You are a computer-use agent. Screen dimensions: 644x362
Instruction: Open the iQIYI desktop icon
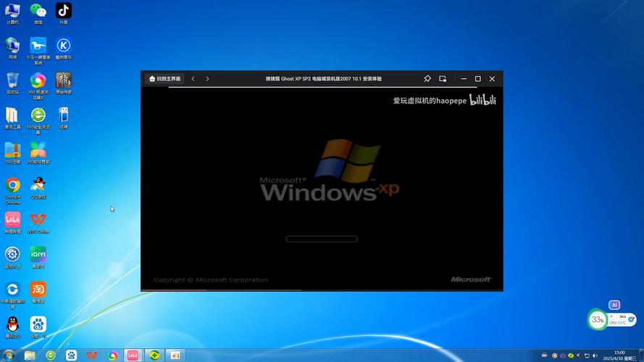point(38,258)
